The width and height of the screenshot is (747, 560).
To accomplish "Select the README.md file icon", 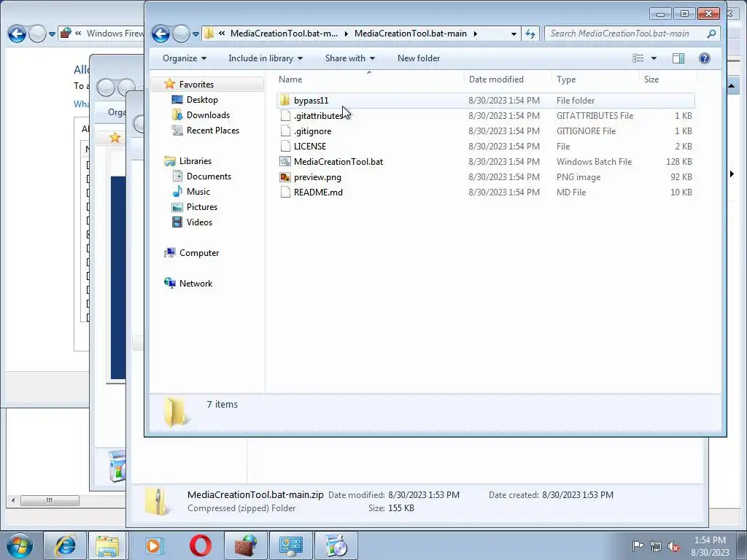I will pyautogui.click(x=285, y=192).
